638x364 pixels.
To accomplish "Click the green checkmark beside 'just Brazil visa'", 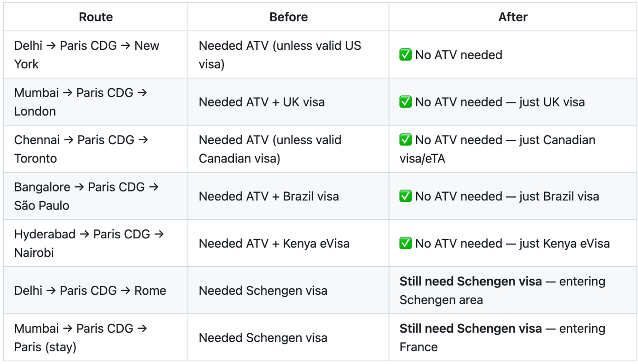I will 406,196.
